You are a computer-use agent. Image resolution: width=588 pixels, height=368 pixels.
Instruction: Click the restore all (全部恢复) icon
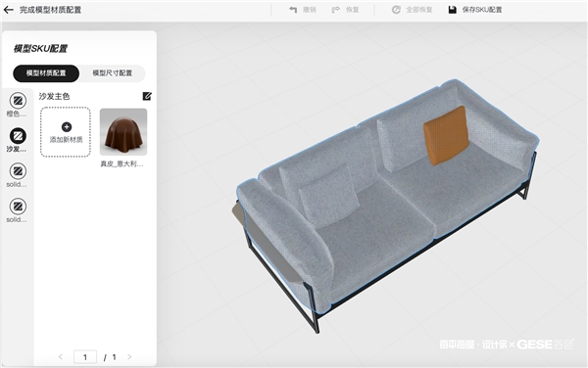[396, 10]
